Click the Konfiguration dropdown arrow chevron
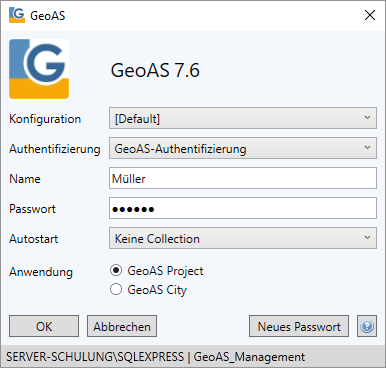The image size is (386, 368). pos(367,118)
